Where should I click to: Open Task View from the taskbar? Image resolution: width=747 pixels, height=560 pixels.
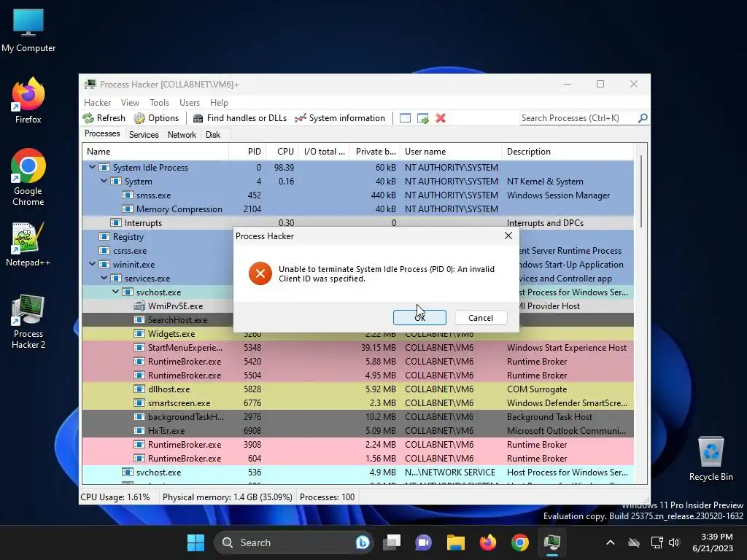[x=392, y=542]
